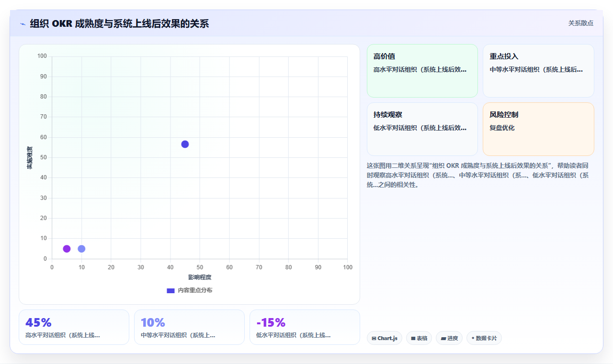Viewport: 613px width, 364px height.
Task: Toggle the 内容重点分布 legend item
Action: click(x=189, y=290)
